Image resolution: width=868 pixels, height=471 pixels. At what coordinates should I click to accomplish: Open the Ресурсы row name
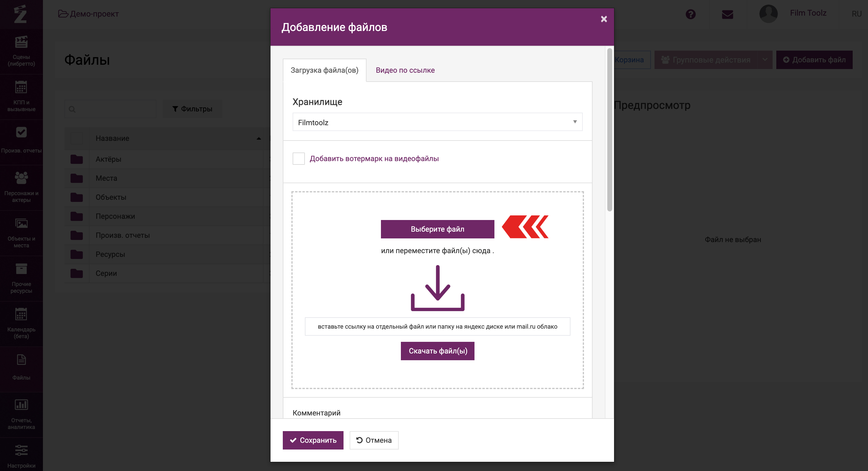110,254
